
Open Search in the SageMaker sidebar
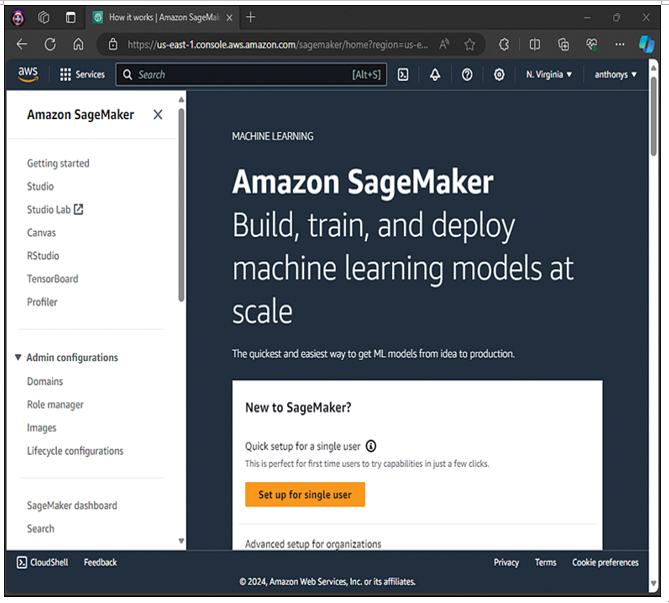click(41, 529)
